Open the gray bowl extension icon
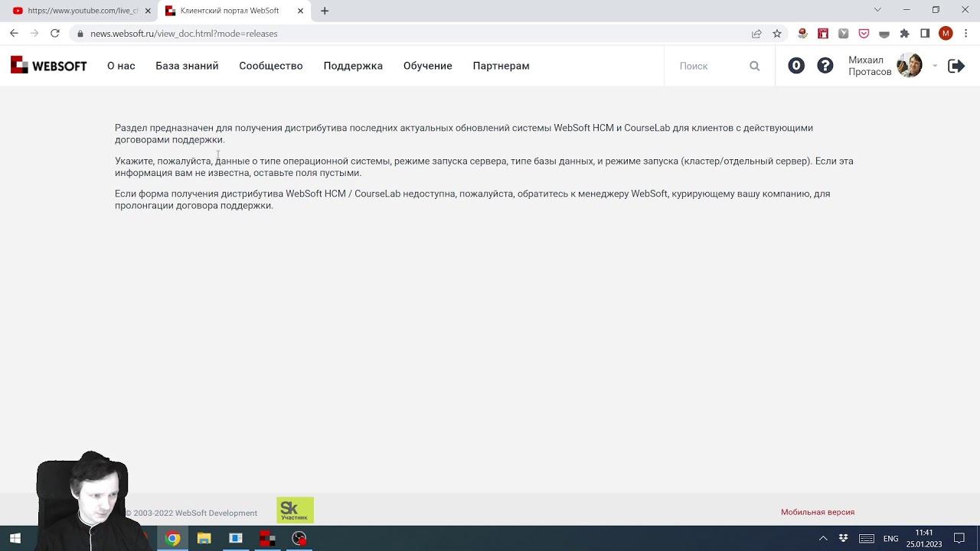Image resolution: width=980 pixels, height=551 pixels. [x=884, y=34]
